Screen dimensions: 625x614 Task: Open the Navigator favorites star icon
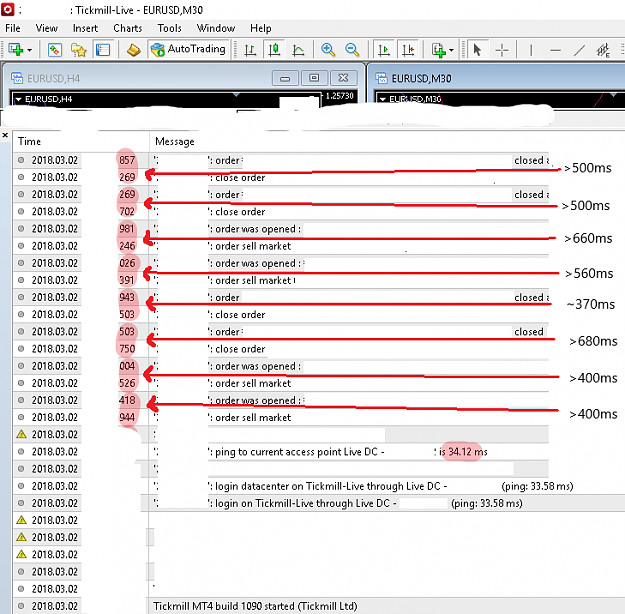pyautogui.click(x=79, y=50)
